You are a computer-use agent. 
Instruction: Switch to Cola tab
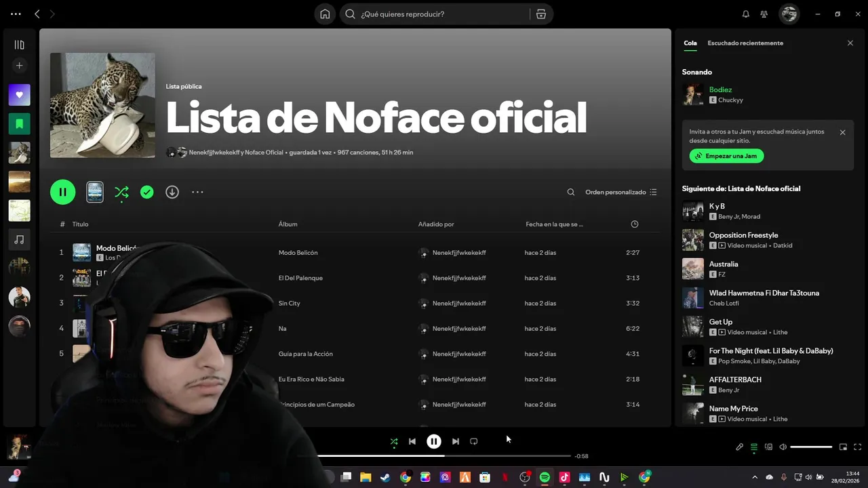(x=690, y=43)
